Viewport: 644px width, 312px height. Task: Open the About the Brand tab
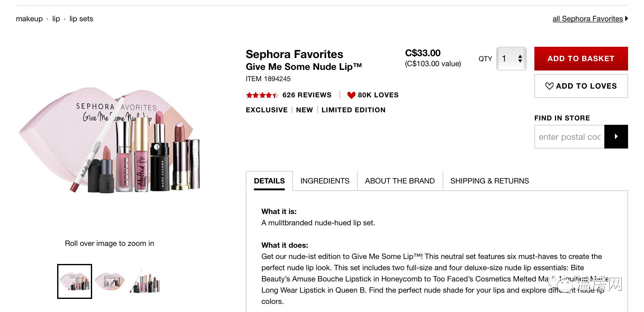[399, 181]
